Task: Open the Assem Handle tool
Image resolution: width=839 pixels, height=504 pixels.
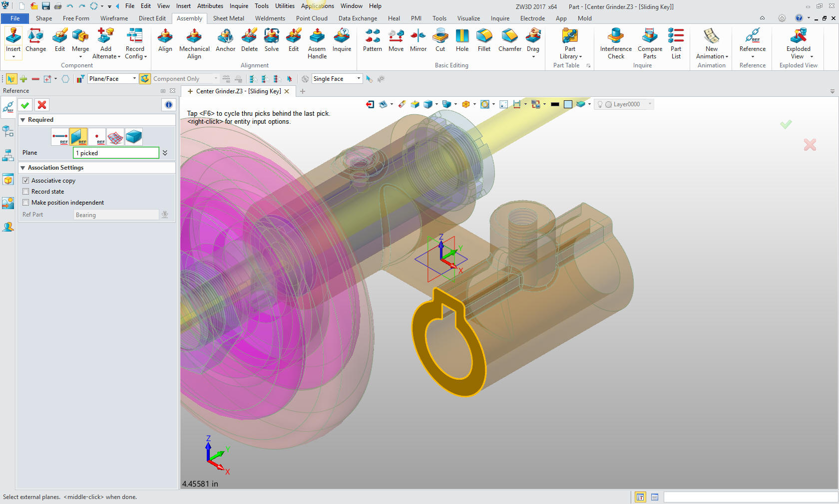Action: 317,43
